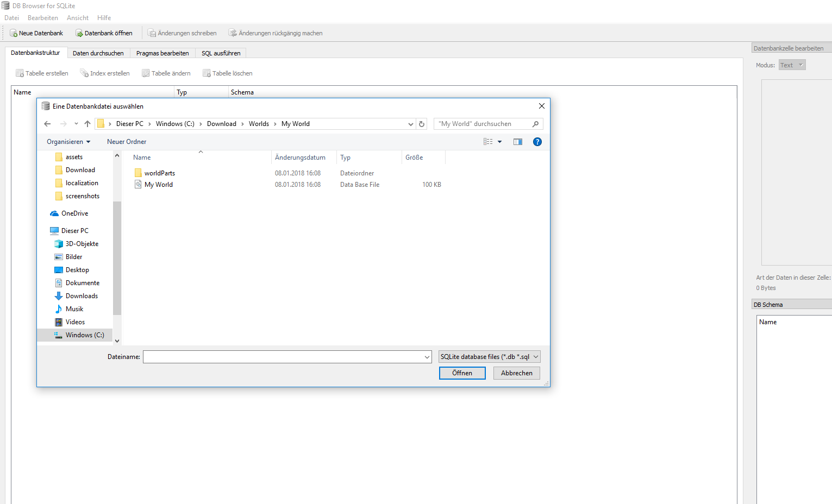832x504 pixels.
Task: Toggle the preview pane icon
Action: (x=518, y=142)
